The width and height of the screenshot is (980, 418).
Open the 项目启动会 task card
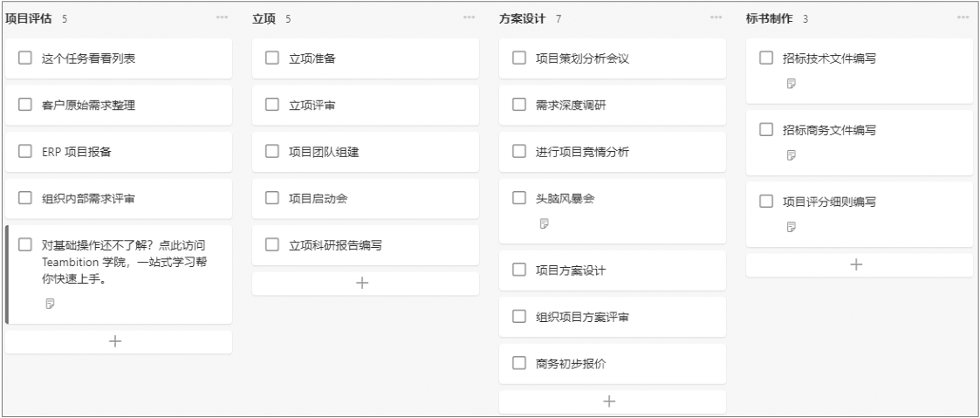[366, 199]
